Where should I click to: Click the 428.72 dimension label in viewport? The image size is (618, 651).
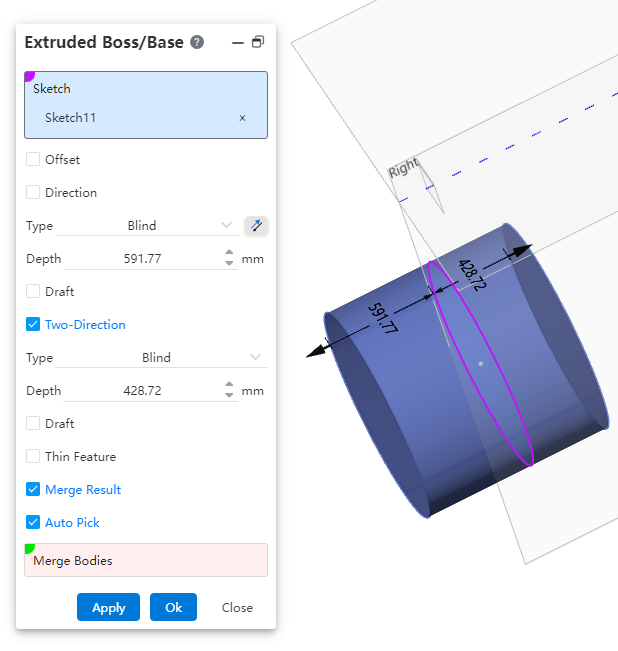[x=472, y=275]
